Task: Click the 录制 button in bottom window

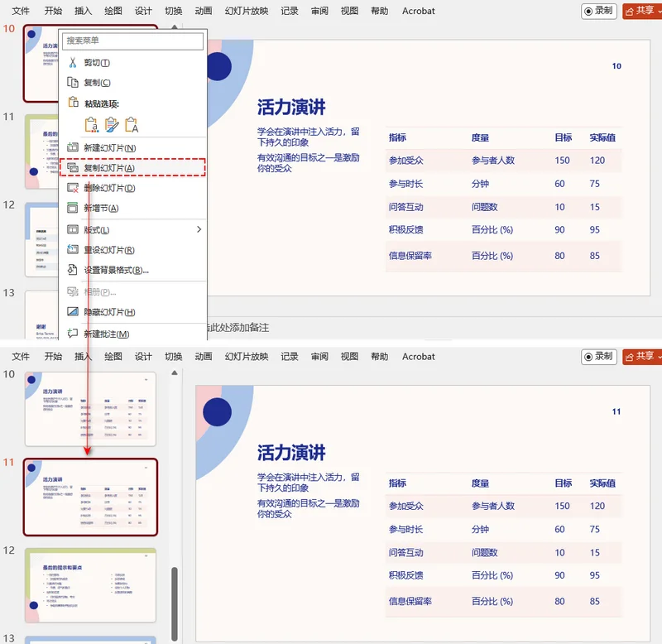Action: [598, 357]
